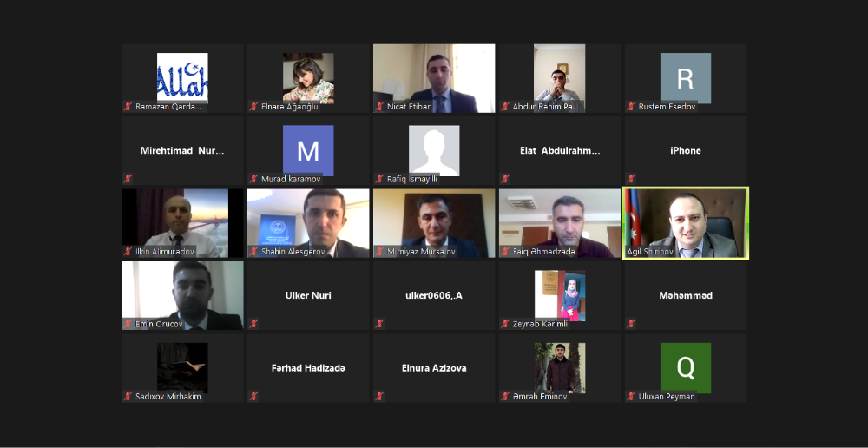Click the purple M avatar of Murad

308,150
